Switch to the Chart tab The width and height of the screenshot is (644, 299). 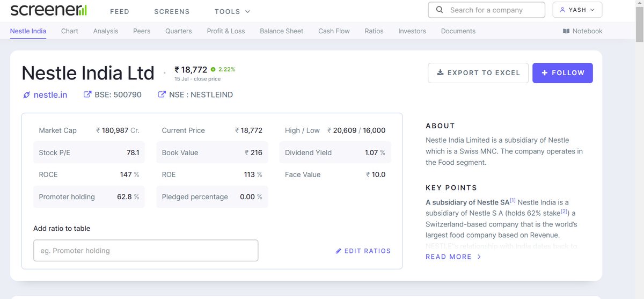(x=70, y=31)
